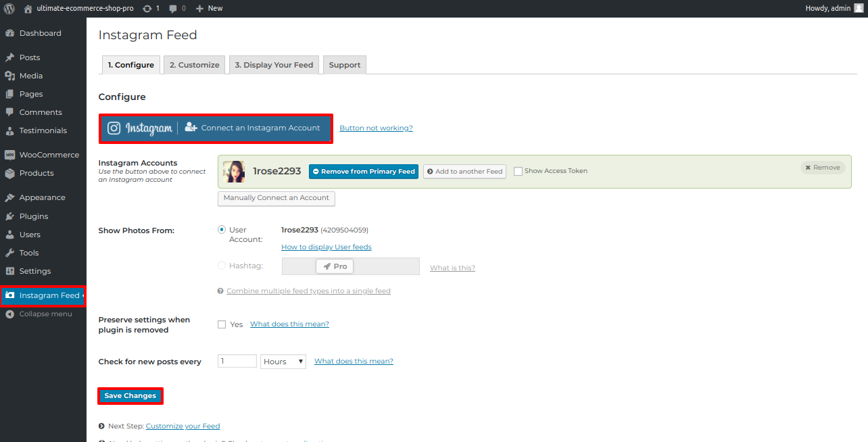The width and height of the screenshot is (868, 442).
Task: Click the plus icon next to New
Action: click(x=199, y=8)
